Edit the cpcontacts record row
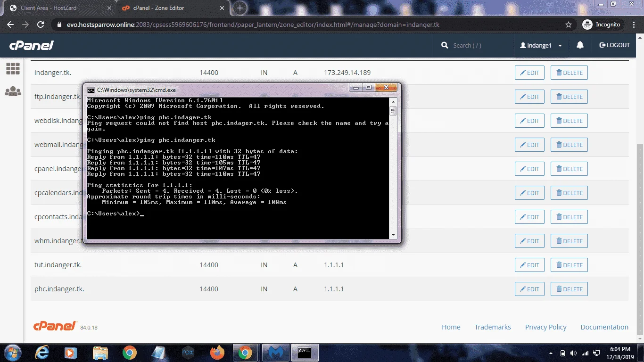 [529, 217]
